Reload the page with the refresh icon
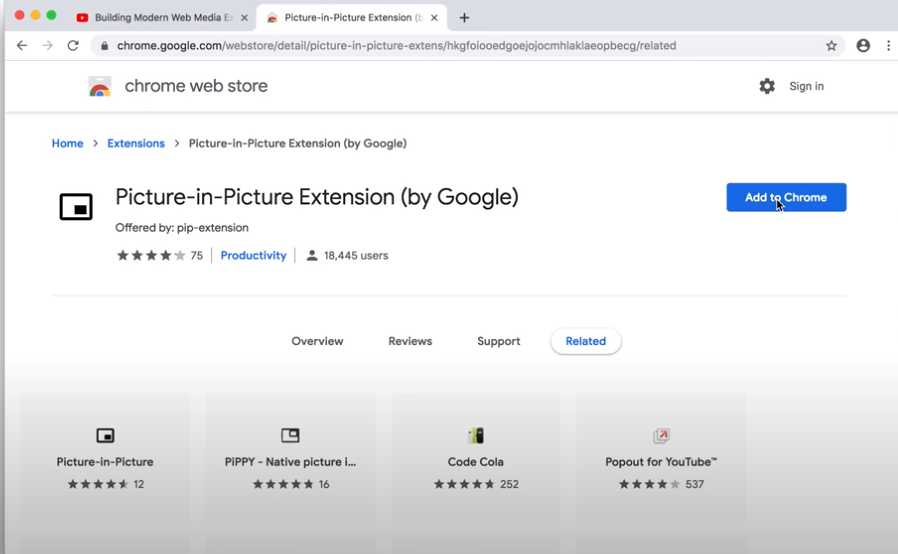 (x=73, y=45)
